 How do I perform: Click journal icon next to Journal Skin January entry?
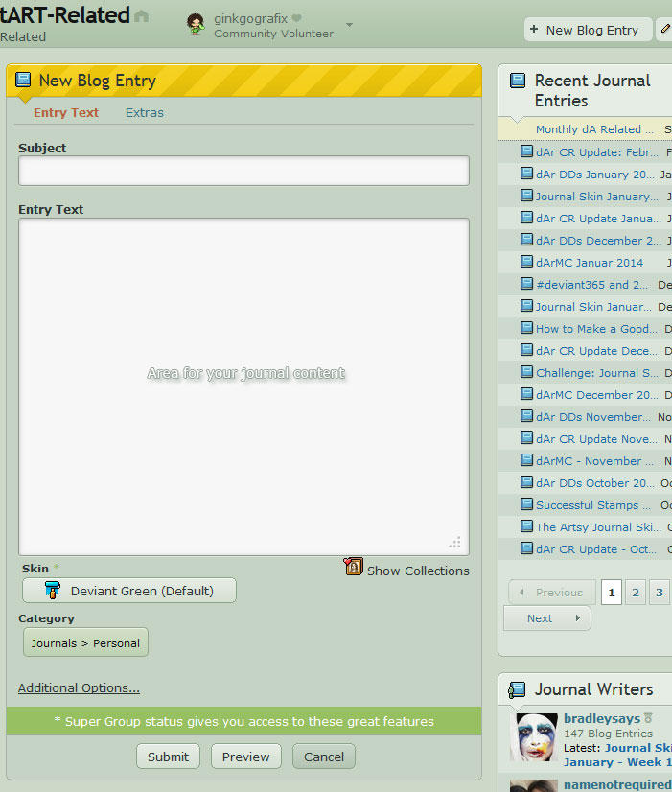tap(526, 195)
